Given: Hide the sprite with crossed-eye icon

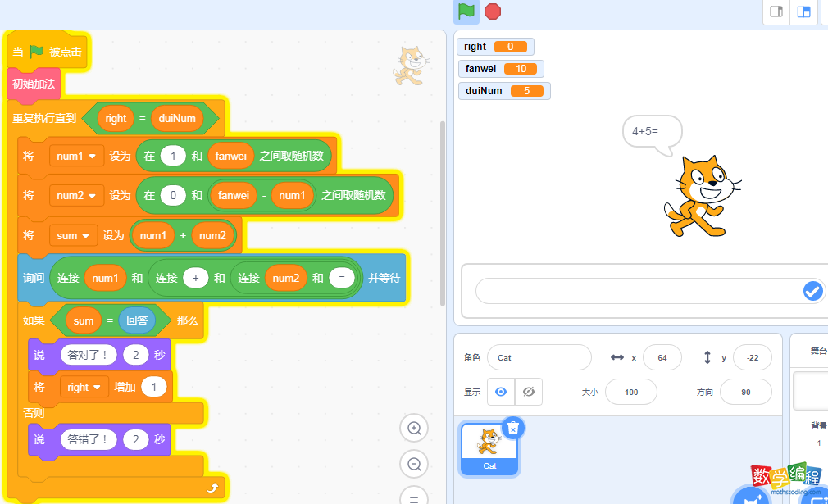Looking at the screenshot, I should click(529, 392).
